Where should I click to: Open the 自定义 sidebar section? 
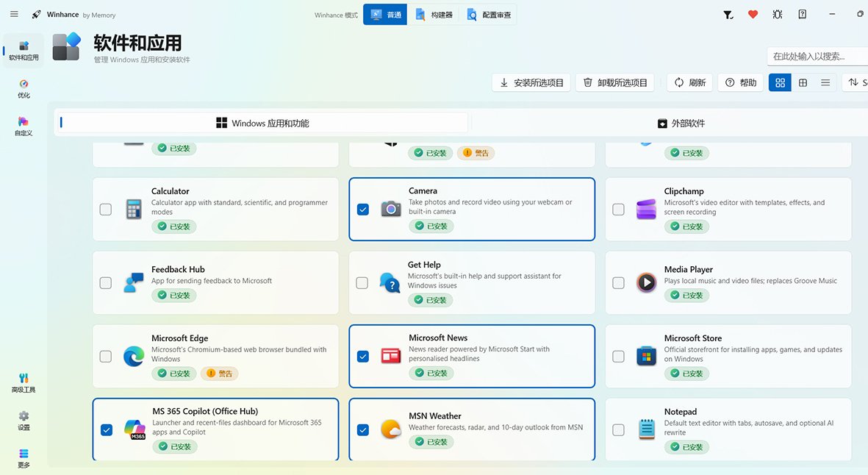[x=24, y=126]
